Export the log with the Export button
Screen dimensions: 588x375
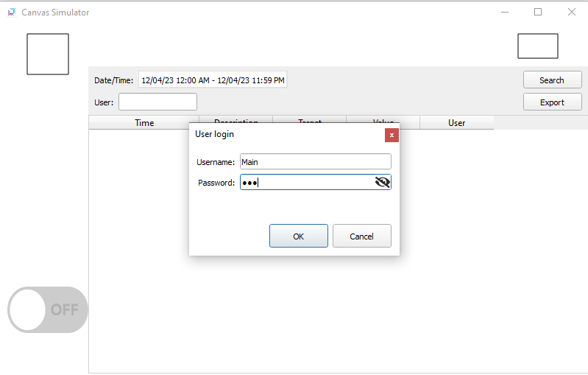click(x=553, y=102)
